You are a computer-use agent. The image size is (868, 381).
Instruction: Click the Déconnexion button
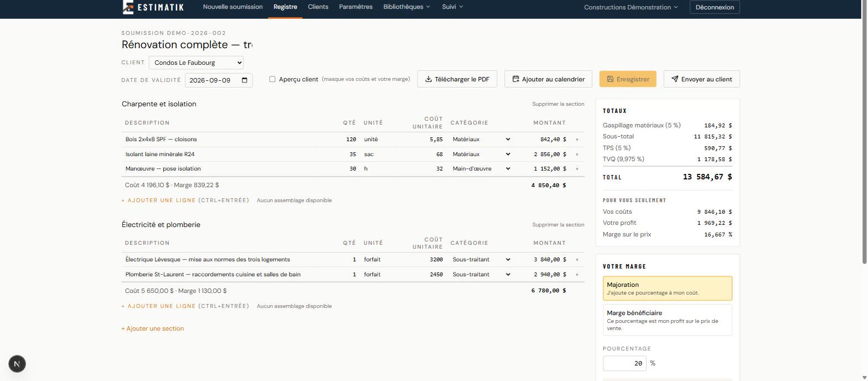coord(715,7)
